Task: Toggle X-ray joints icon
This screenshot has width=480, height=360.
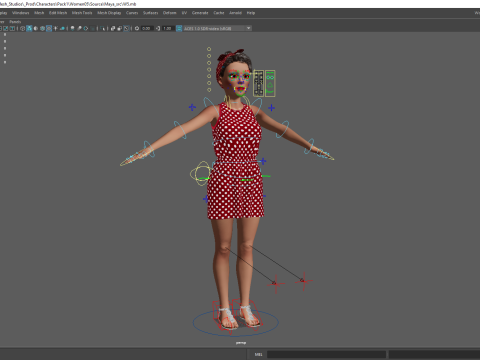Action: pos(126,29)
